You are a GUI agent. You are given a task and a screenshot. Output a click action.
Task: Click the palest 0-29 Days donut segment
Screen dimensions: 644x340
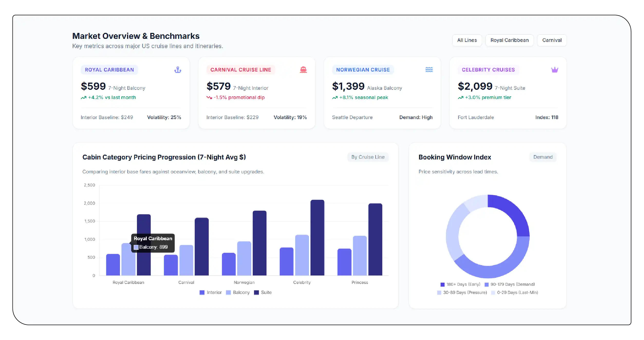(477, 202)
